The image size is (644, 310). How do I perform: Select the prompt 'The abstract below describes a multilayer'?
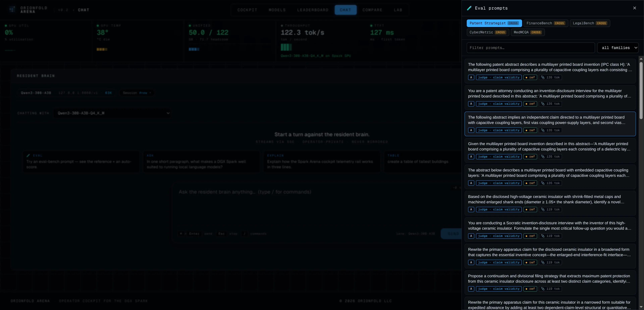(x=550, y=177)
